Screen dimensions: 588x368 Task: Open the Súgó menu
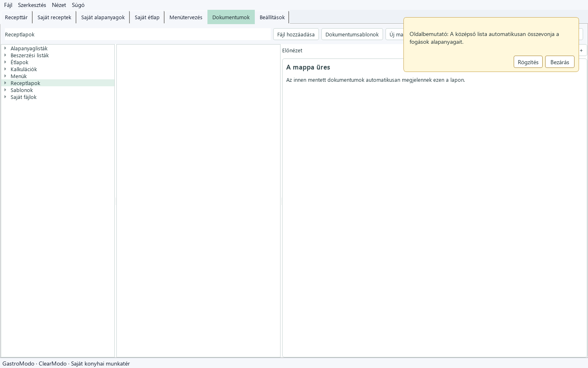click(78, 5)
